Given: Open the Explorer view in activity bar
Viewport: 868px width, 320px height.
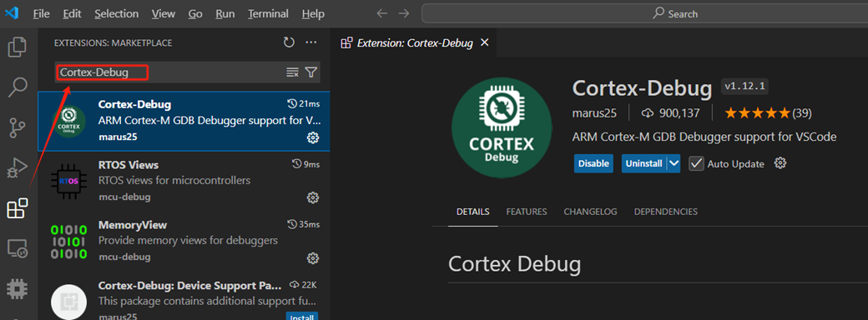Looking at the screenshot, I should pyautogui.click(x=18, y=47).
